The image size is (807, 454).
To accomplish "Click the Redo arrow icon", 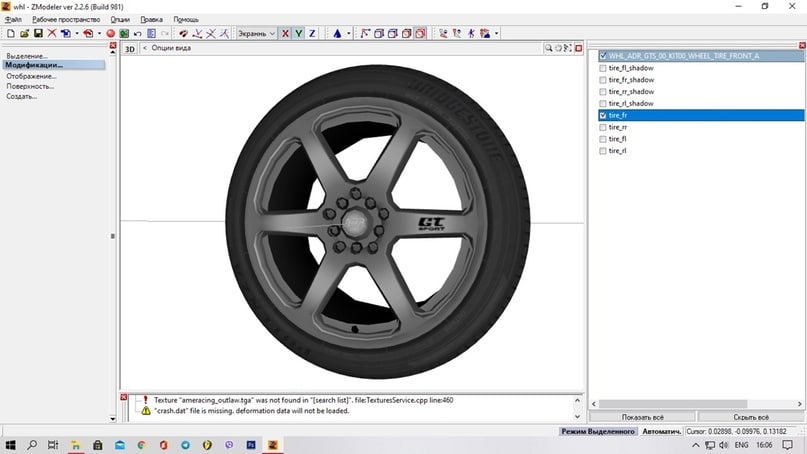I will tap(165, 33).
